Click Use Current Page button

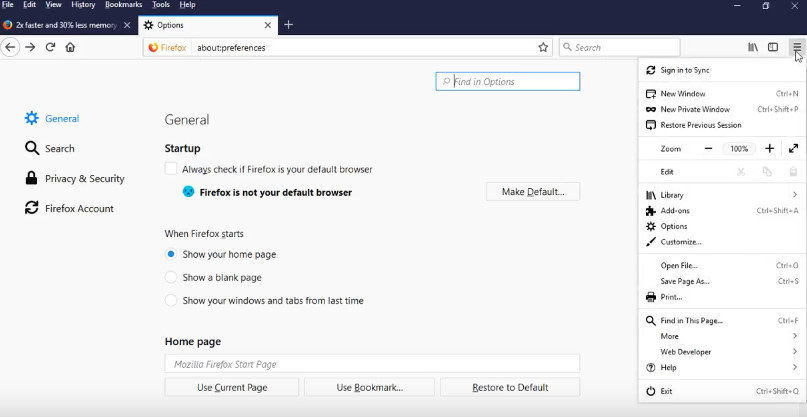pos(232,387)
